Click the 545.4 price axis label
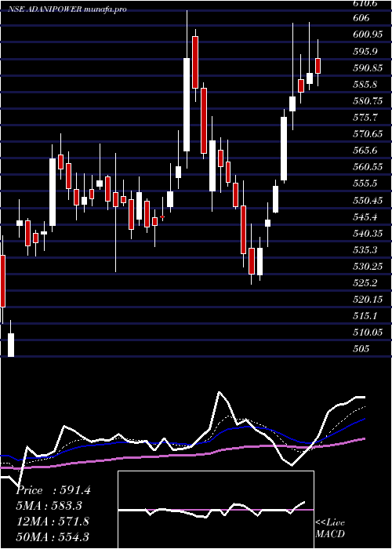The image size is (392, 549). 365,217
